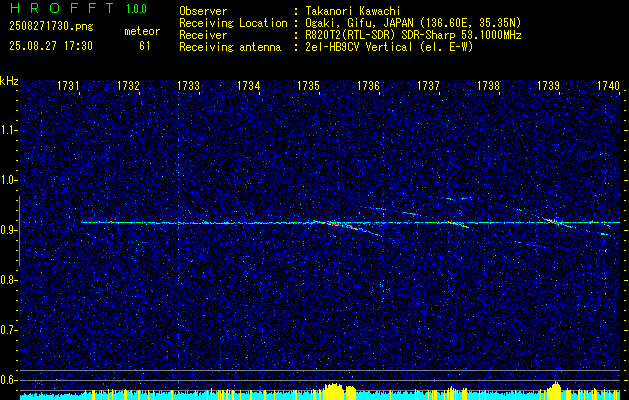Click the Receiver R820T2 text line
The height and width of the screenshot is (400, 629).
tap(350, 35)
